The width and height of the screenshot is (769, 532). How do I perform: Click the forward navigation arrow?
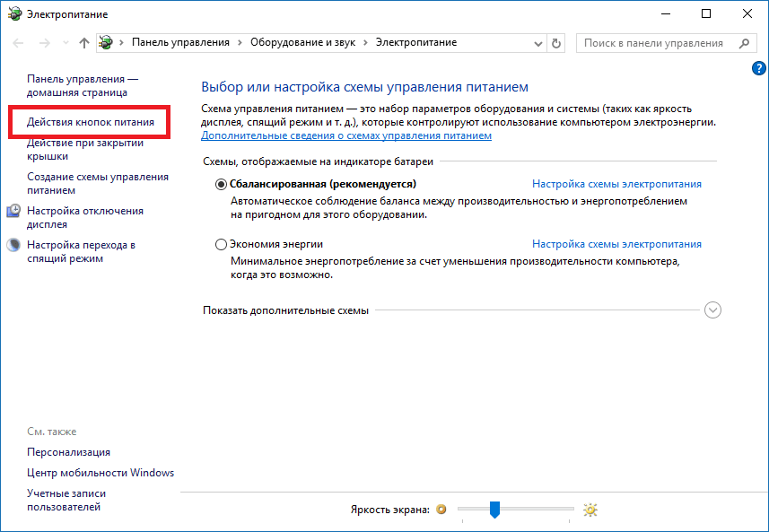tap(45, 43)
